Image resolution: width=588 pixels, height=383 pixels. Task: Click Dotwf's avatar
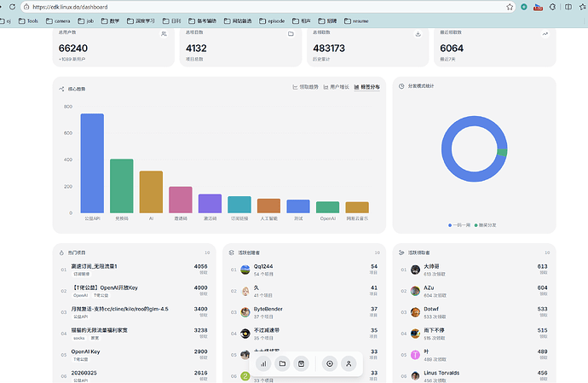click(x=415, y=312)
